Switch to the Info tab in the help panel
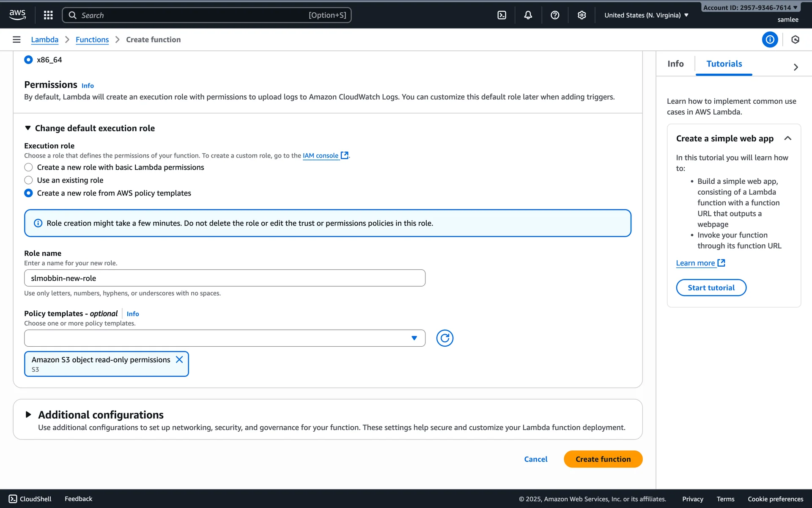This screenshot has height=508, width=812. click(x=675, y=63)
